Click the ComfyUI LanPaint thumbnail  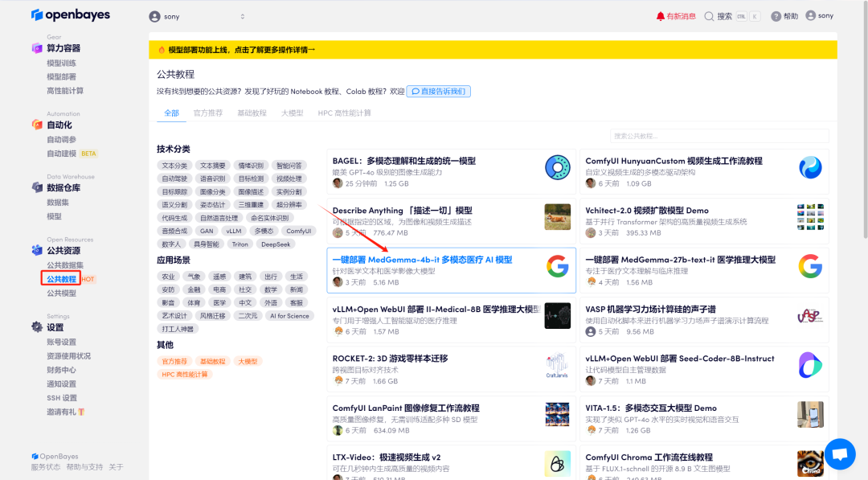pyautogui.click(x=558, y=415)
